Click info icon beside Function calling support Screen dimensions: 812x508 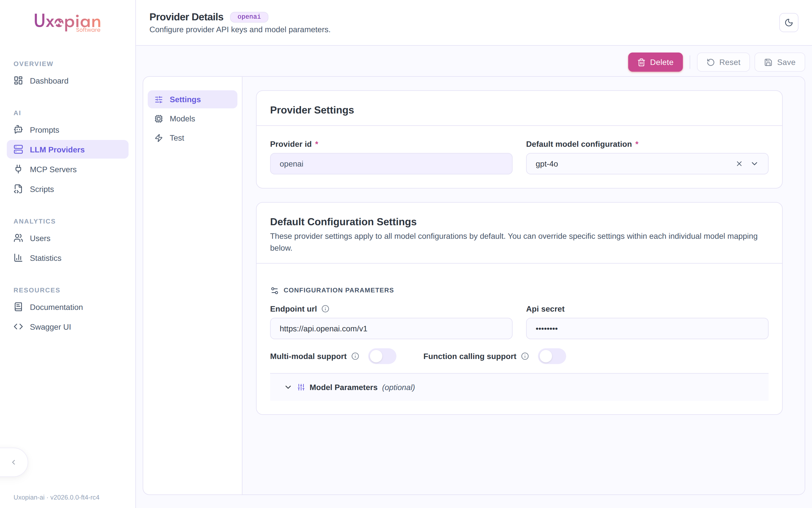pos(525,356)
